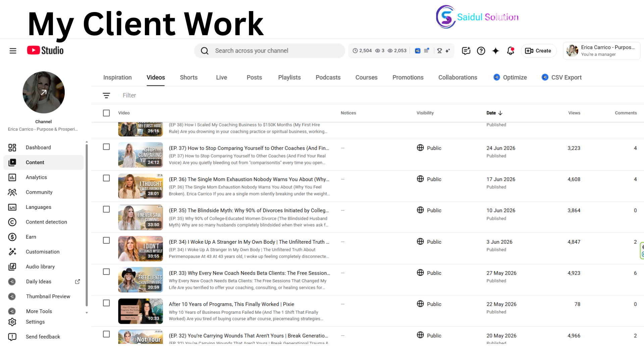Image resolution: width=644 pixels, height=362 pixels.
Task: Expand the More Tools section arrow
Action: click(87, 313)
